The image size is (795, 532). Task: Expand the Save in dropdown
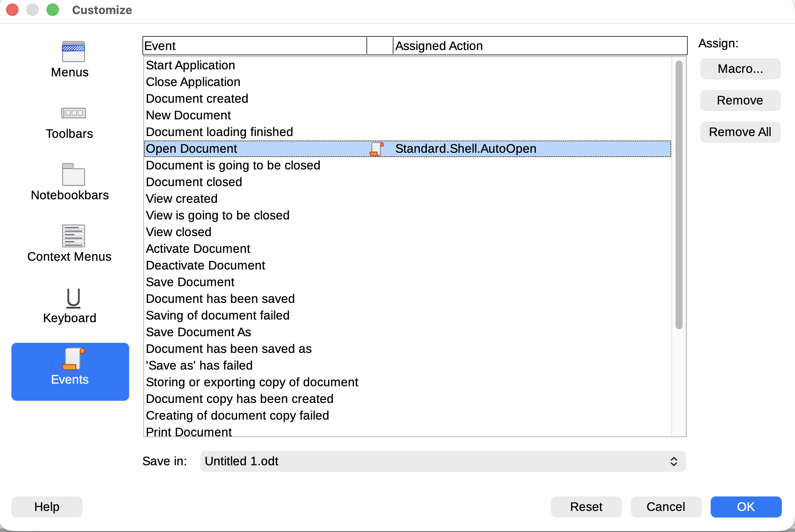(442, 461)
